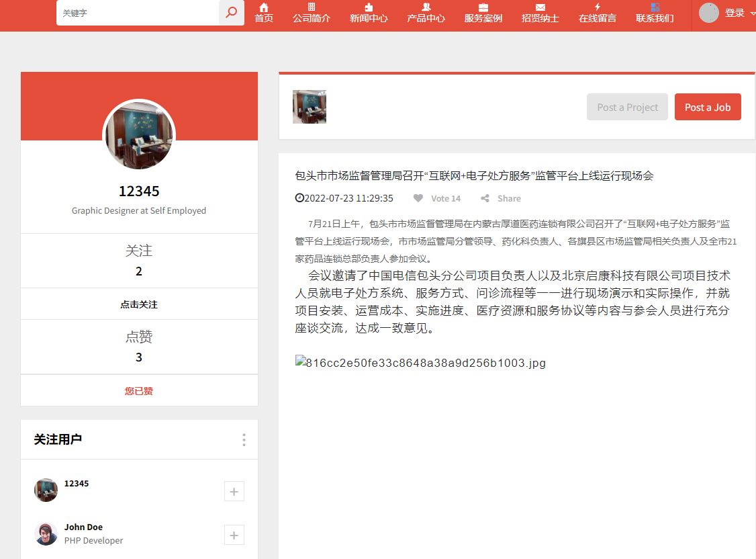Open the 首页 home nav item
The width and height of the screenshot is (756, 559).
click(x=264, y=13)
